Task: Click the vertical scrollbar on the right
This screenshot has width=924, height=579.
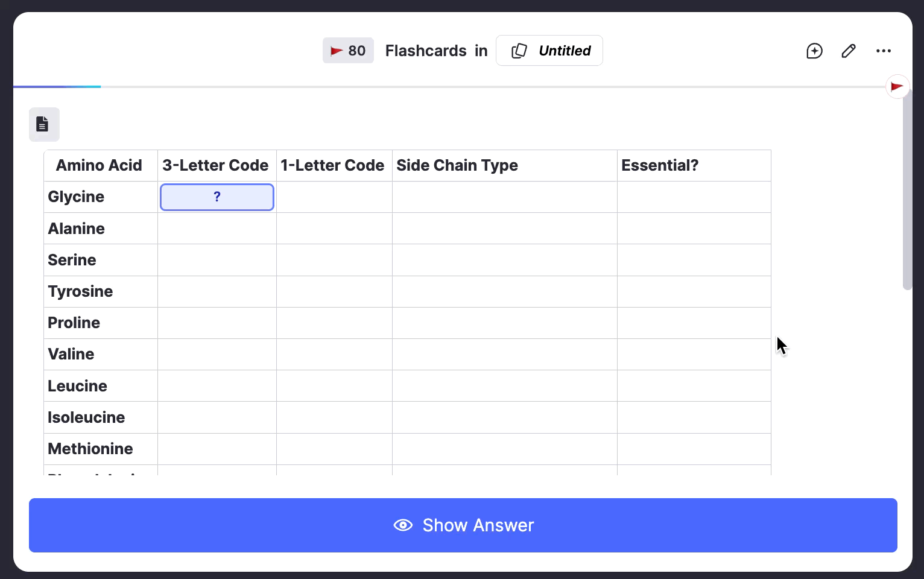Action: (x=907, y=188)
